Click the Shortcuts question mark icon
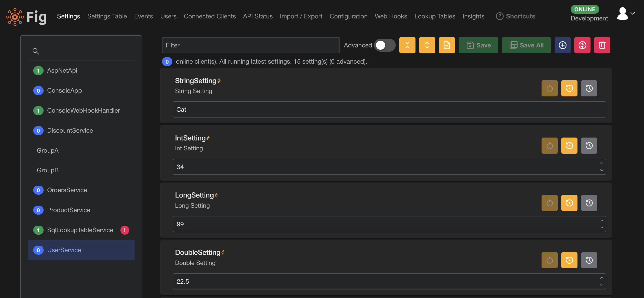Image resolution: width=644 pixels, height=298 pixels. (500, 16)
